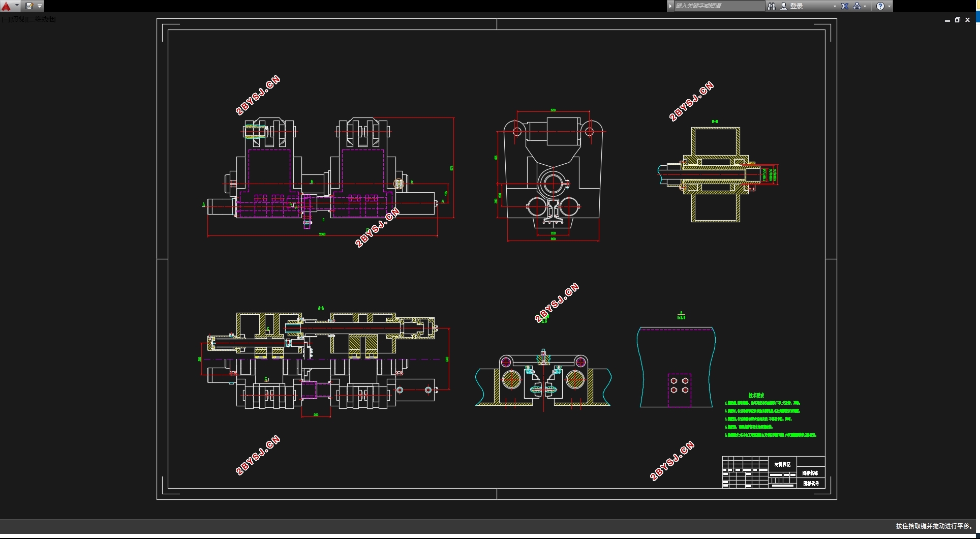Minimize the drawing document window
The width and height of the screenshot is (980, 539).
click(947, 20)
